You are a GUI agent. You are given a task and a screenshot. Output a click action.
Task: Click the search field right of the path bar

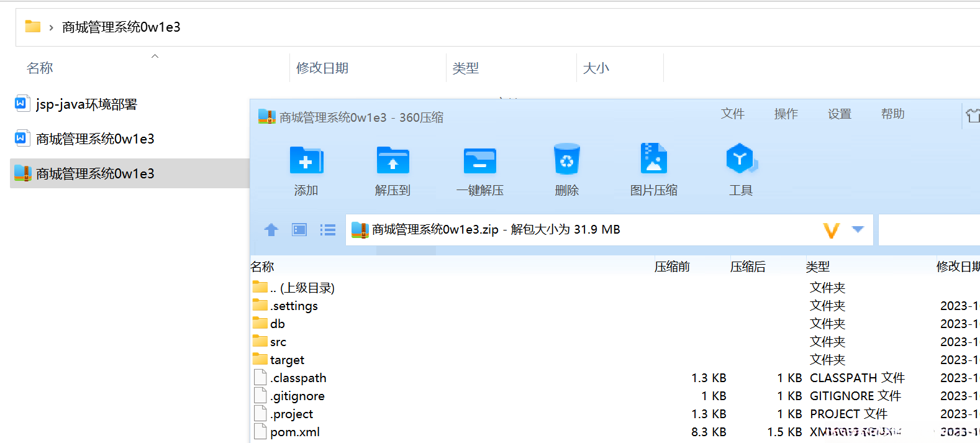[929, 230]
